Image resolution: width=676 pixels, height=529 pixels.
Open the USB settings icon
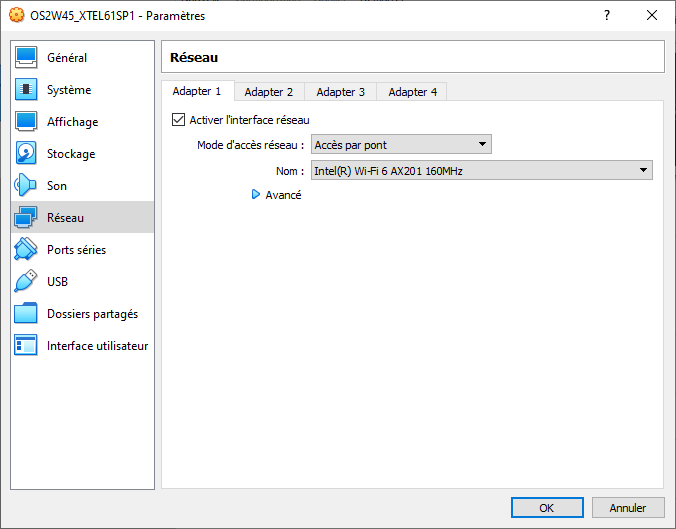pyautogui.click(x=27, y=282)
